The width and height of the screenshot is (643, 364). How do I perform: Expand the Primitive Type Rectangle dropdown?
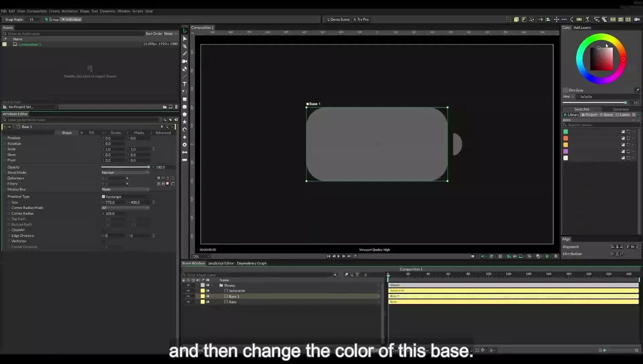click(x=125, y=197)
